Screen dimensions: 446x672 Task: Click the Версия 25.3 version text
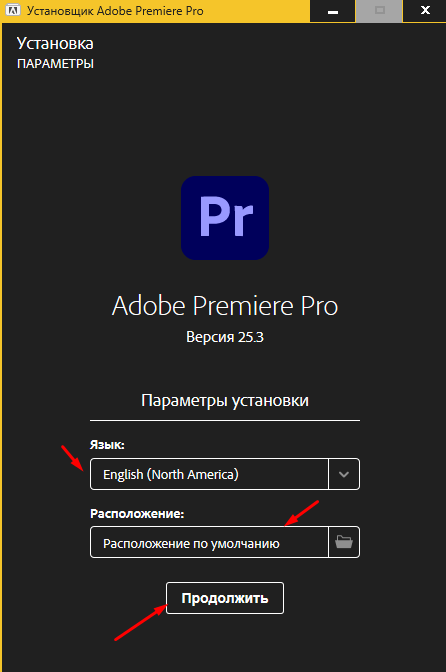[225, 337]
